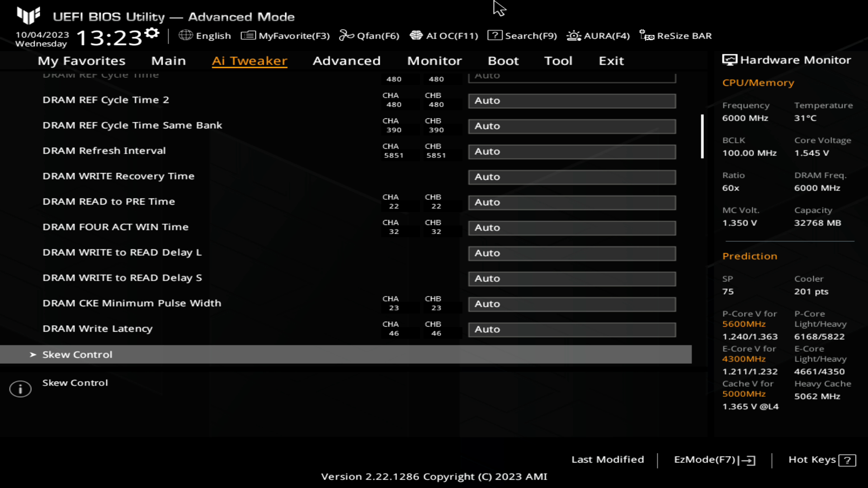
Task: Click the Prediction heading
Action: (750, 256)
